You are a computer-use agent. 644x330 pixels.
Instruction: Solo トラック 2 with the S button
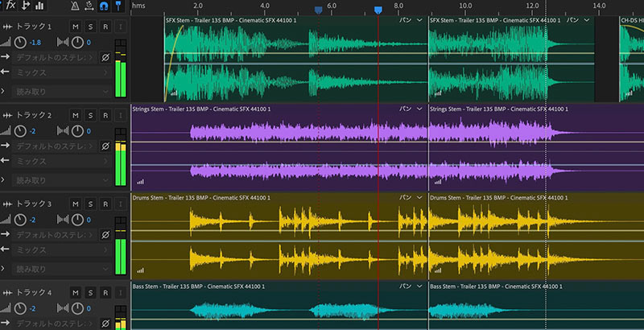[x=90, y=116]
